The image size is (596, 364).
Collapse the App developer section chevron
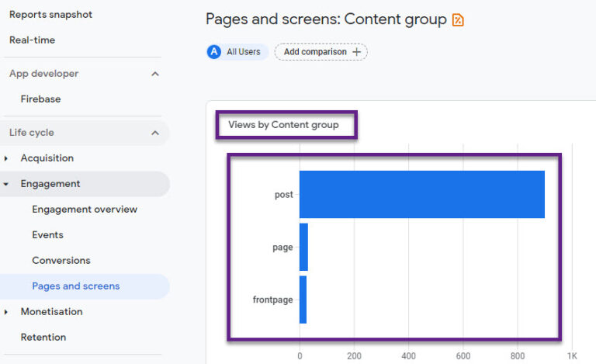(155, 74)
